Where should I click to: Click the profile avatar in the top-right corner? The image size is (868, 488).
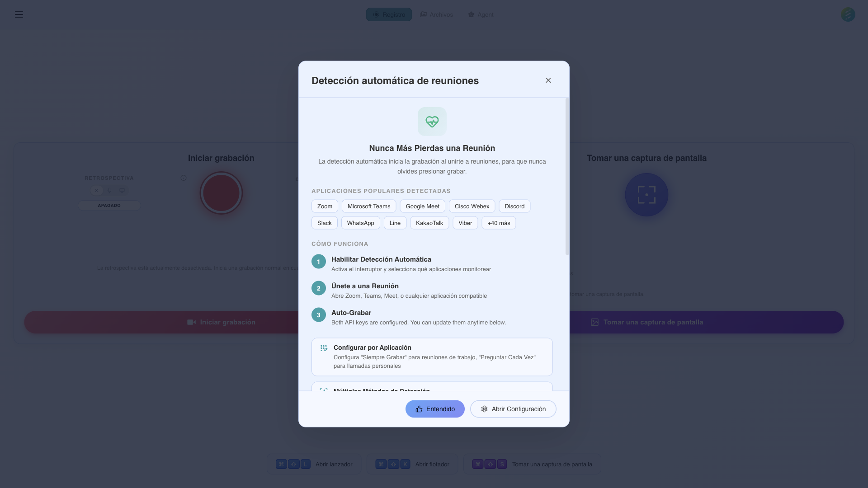(x=848, y=14)
